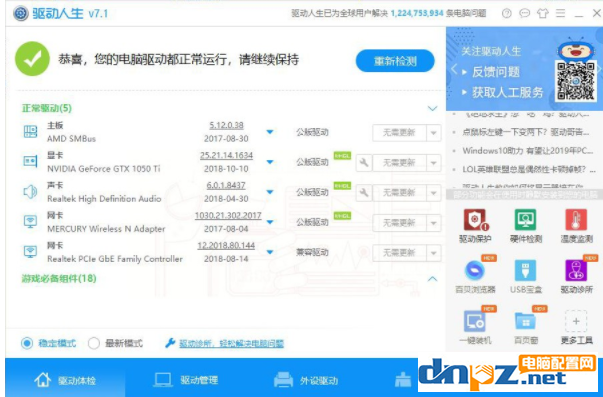
Task: Click the NVIDIA GeForce GTX 1050 Ti text
Action: [x=103, y=168]
